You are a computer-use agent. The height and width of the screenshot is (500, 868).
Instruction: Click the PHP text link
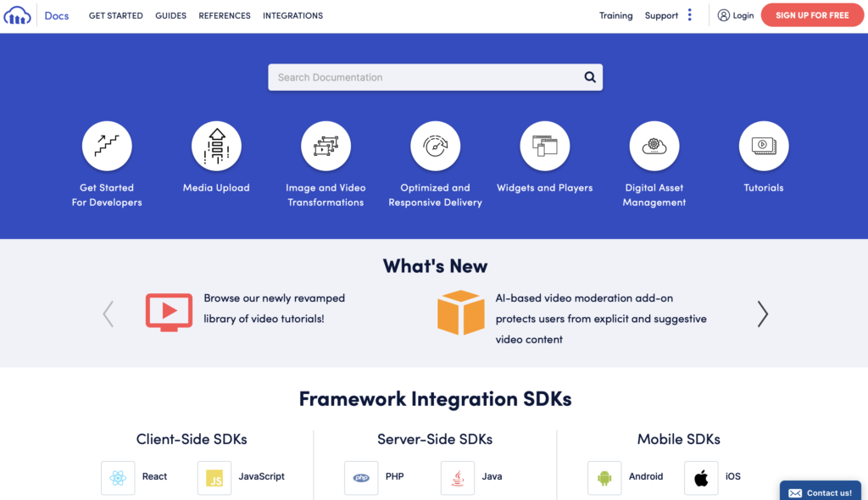coord(395,476)
